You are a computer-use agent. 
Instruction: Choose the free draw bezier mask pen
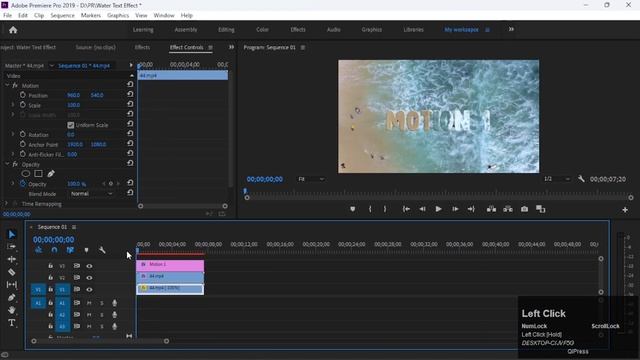[51, 173]
